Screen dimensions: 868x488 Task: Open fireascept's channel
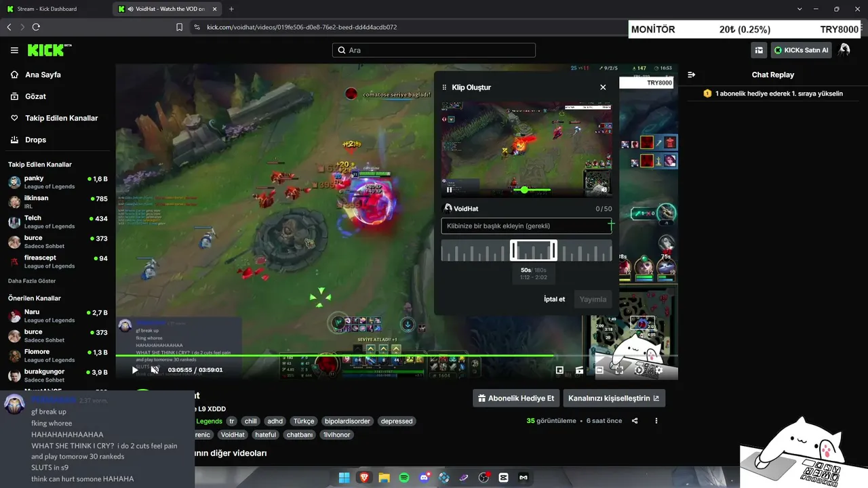pyautogui.click(x=58, y=262)
